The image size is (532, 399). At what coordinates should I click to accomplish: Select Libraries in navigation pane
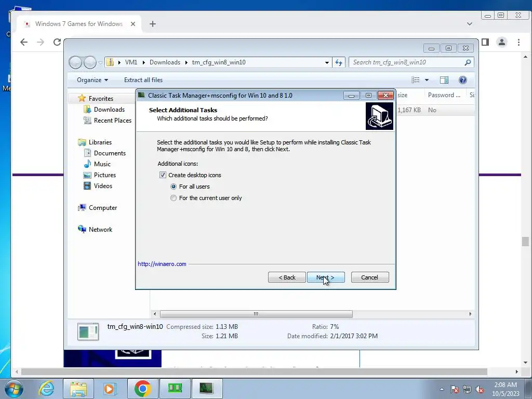click(x=100, y=142)
